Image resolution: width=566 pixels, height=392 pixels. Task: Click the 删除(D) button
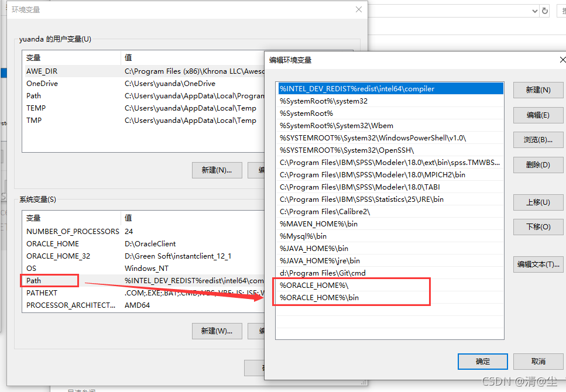[538, 165]
